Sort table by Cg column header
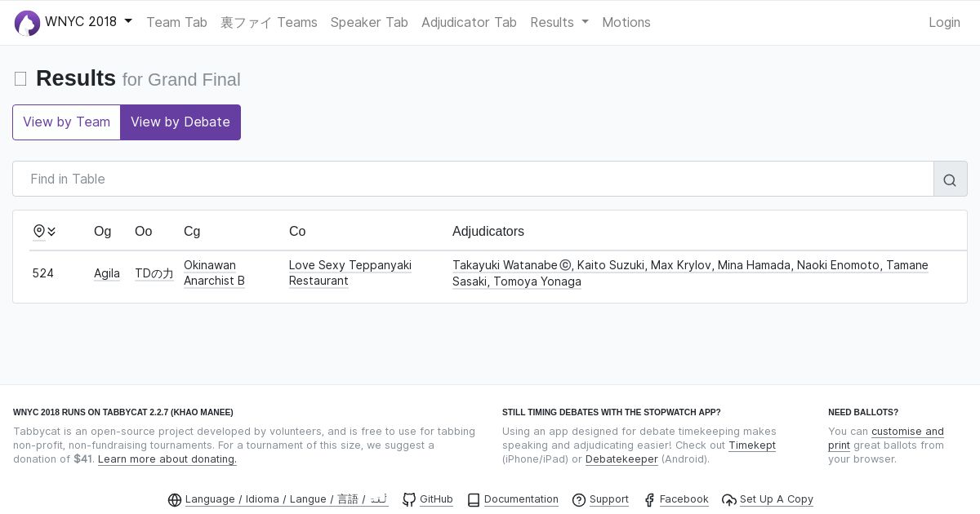Viewport: 980px width, 514px height. coord(192,232)
